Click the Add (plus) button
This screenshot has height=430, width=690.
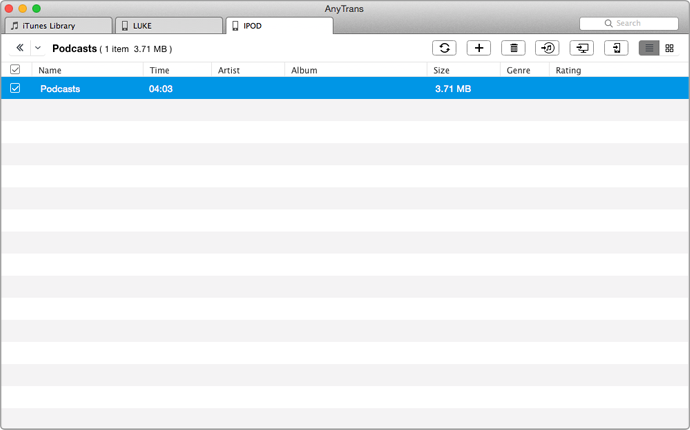point(479,48)
